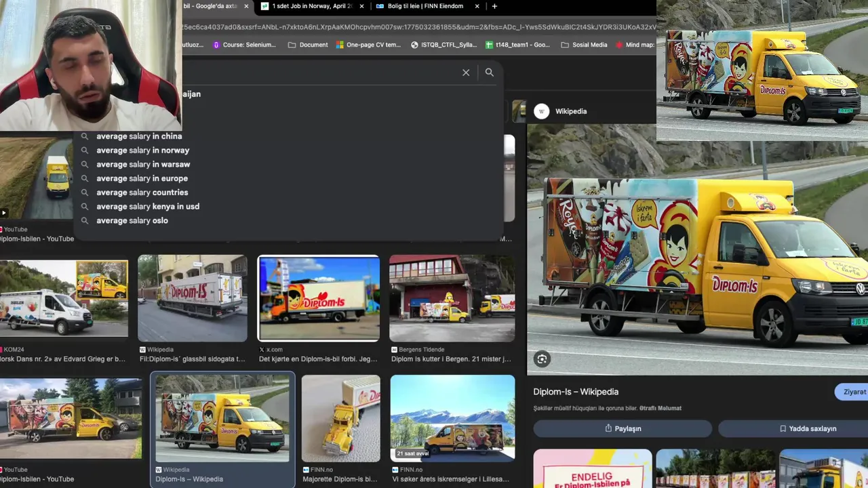Open Wikipedia 'glassbil sidogata' truck thumbnail
This screenshot has height=488, width=868.
tap(193, 298)
